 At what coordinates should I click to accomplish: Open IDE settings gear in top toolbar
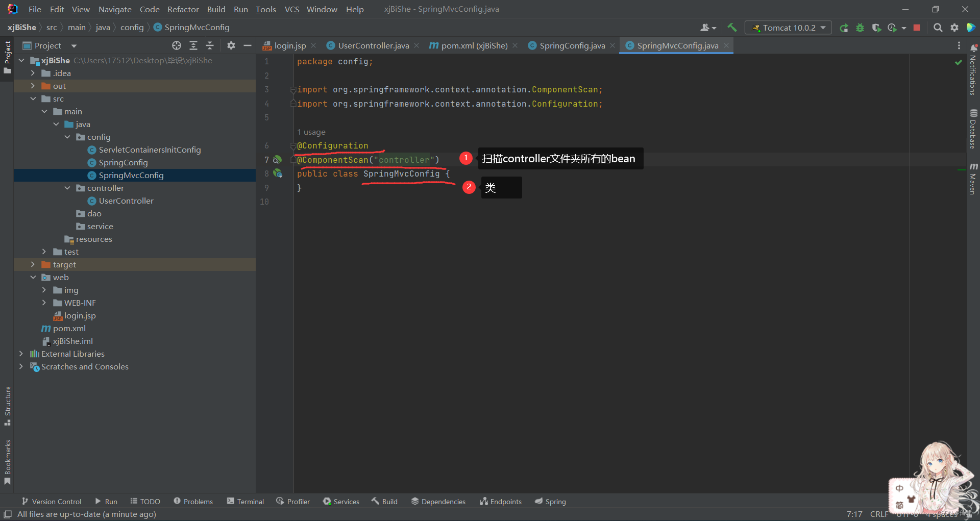coord(954,28)
